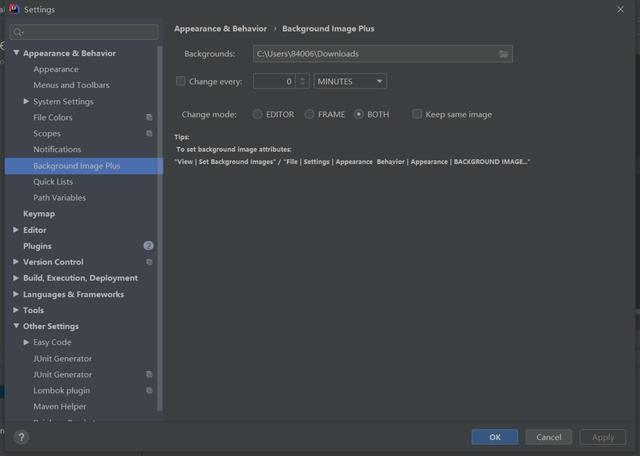Expand the Easy Code node
The image size is (640, 456).
(x=26, y=342)
